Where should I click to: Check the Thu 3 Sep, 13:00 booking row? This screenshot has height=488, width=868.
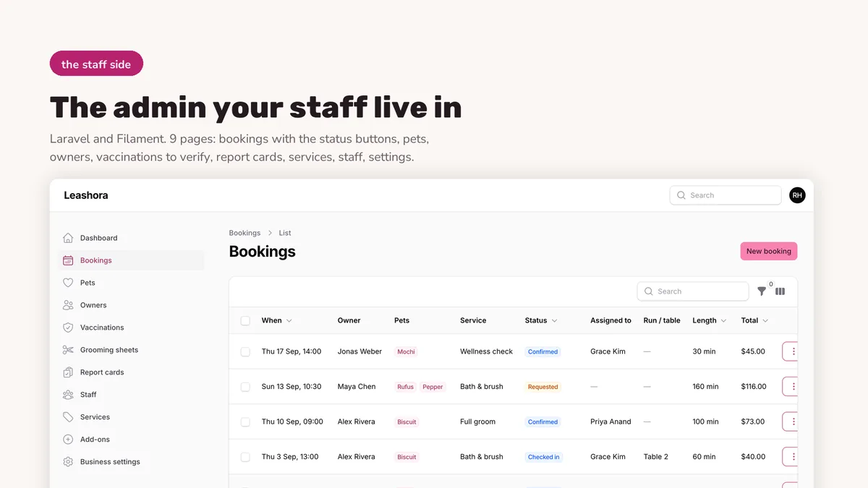(245, 457)
